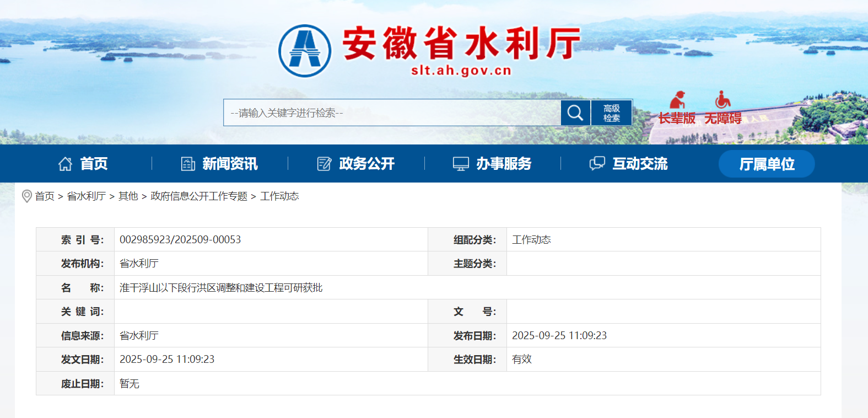Image resolution: width=868 pixels, height=418 pixels.
Task: Open the 办事服务 navigation menu
Action: pyautogui.click(x=504, y=164)
